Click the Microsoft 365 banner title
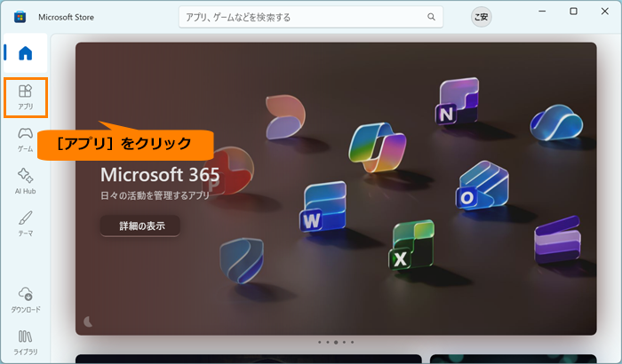622x364 pixels. [160, 175]
